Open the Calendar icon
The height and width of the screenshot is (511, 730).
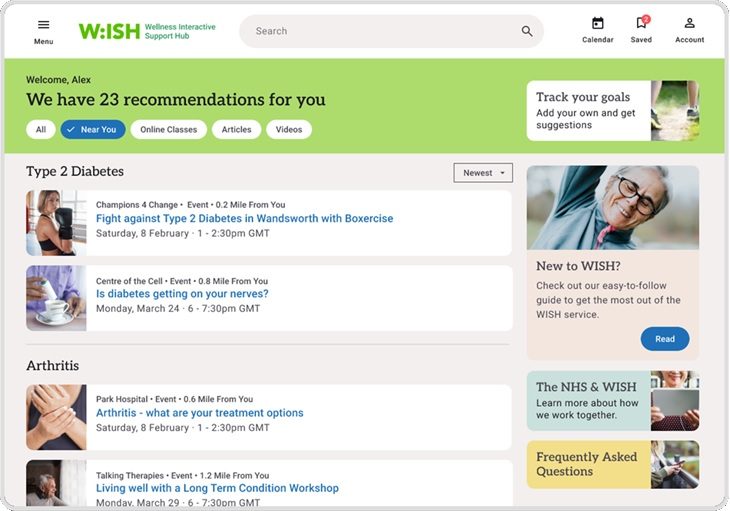(597, 24)
